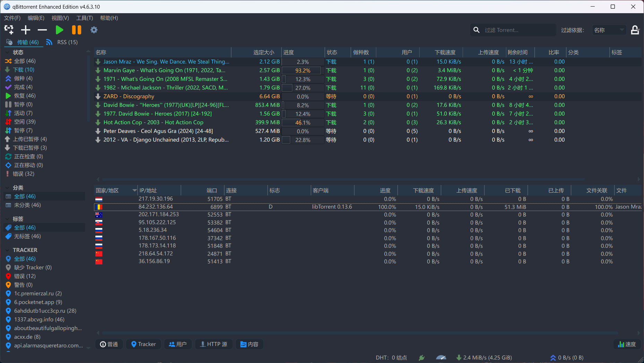The image size is (644, 363).
Task: Click Michael Jackson Thriller 27.0% progress bar
Action: point(303,88)
